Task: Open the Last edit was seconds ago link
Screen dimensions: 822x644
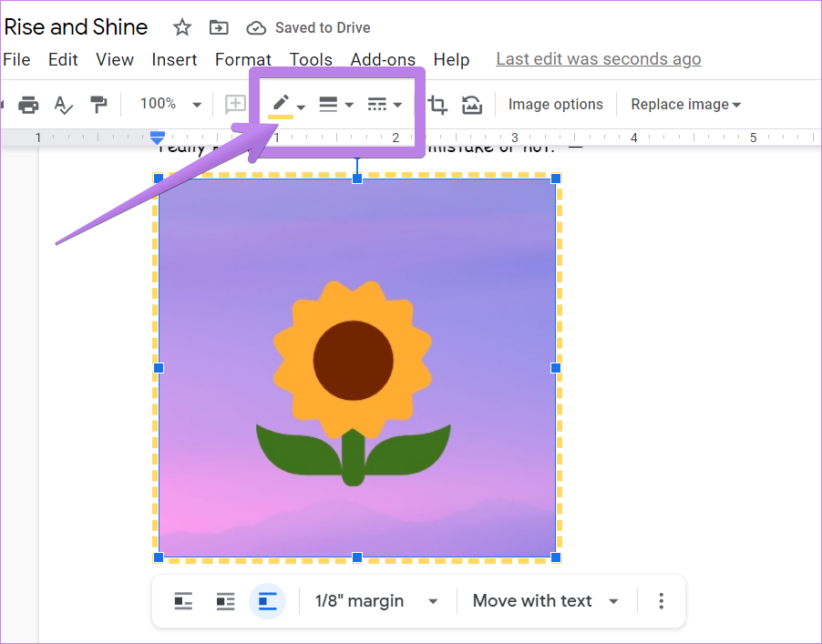Action: coord(598,60)
